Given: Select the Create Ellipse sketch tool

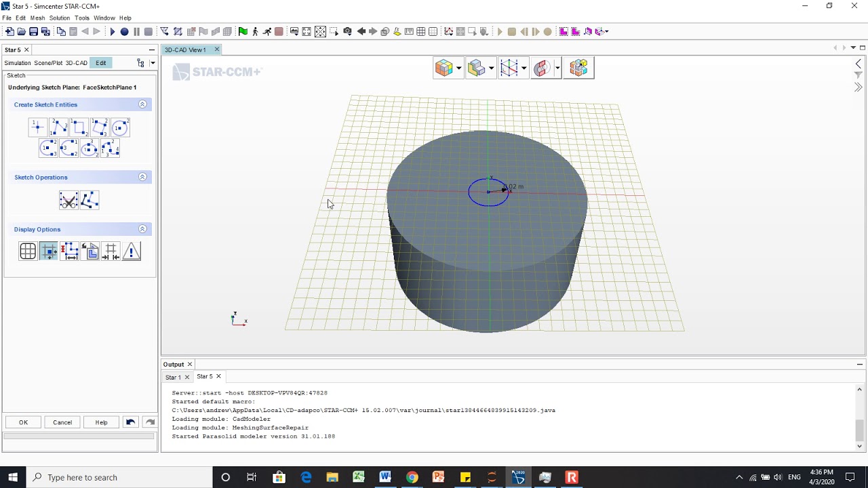Looking at the screenshot, I should [90, 148].
